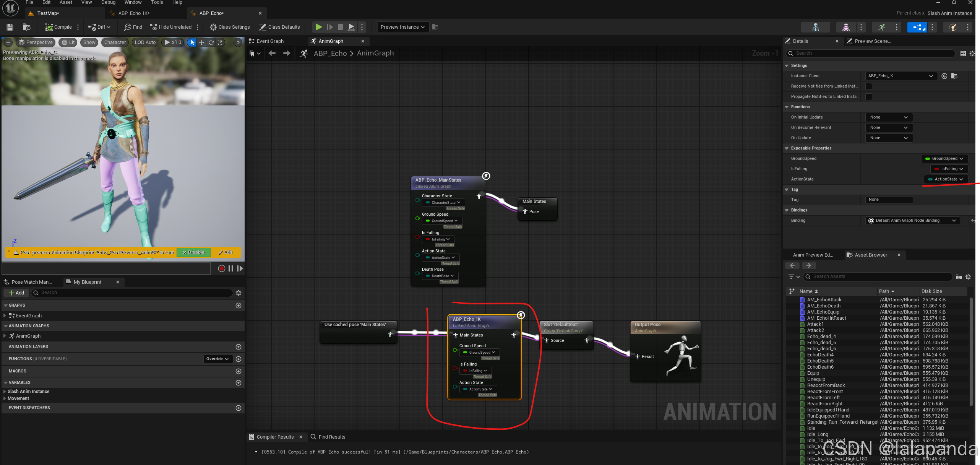Navigate back in the AnimGraph breadcrumb
The height and width of the screenshot is (465, 980).
tap(272, 54)
